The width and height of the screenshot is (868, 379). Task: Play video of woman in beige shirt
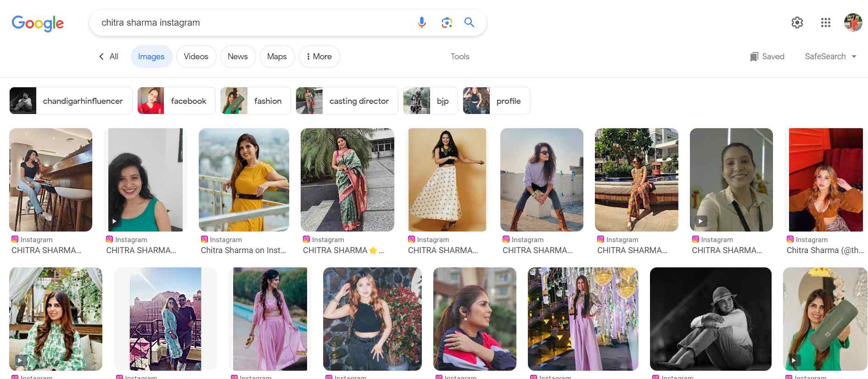700,221
